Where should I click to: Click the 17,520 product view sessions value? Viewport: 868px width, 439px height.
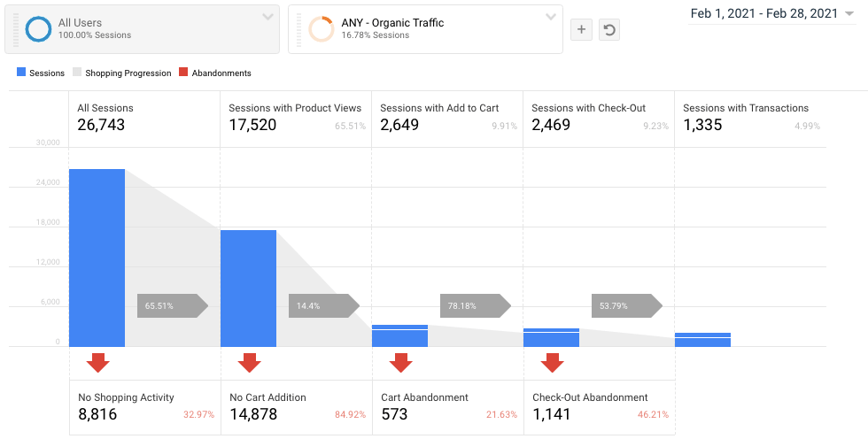[x=252, y=125]
